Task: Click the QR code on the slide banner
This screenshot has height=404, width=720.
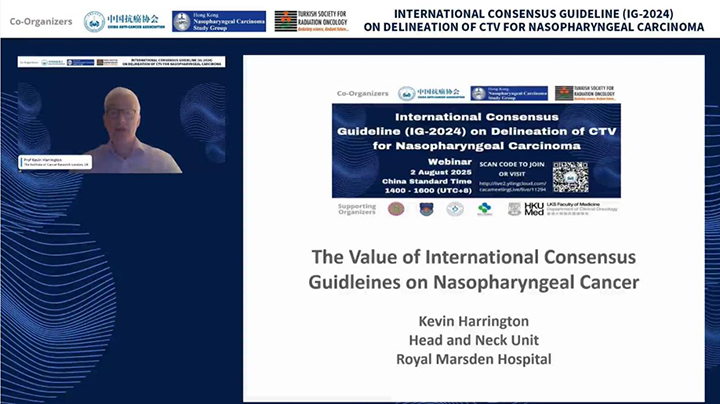Action: 570,177
